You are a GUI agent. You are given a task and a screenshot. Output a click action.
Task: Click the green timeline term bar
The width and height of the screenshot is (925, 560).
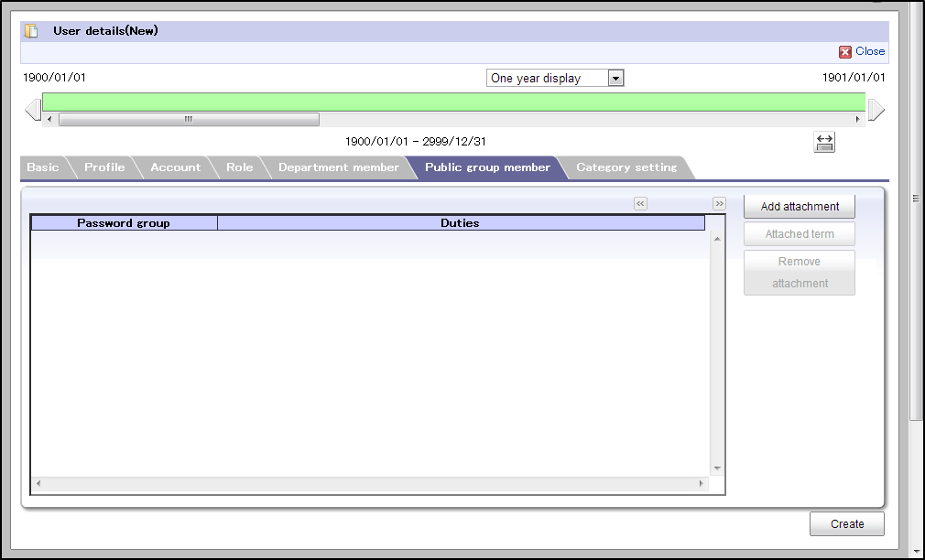453,102
